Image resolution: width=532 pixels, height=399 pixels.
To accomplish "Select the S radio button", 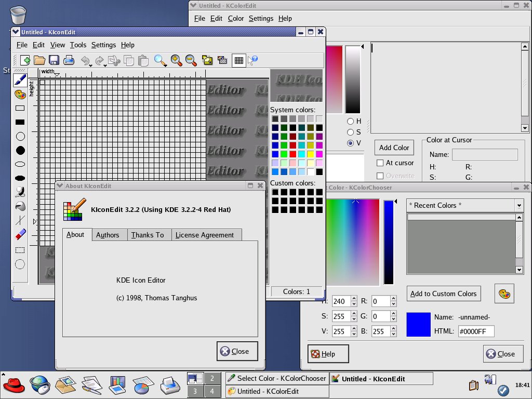I will [x=350, y=132].
